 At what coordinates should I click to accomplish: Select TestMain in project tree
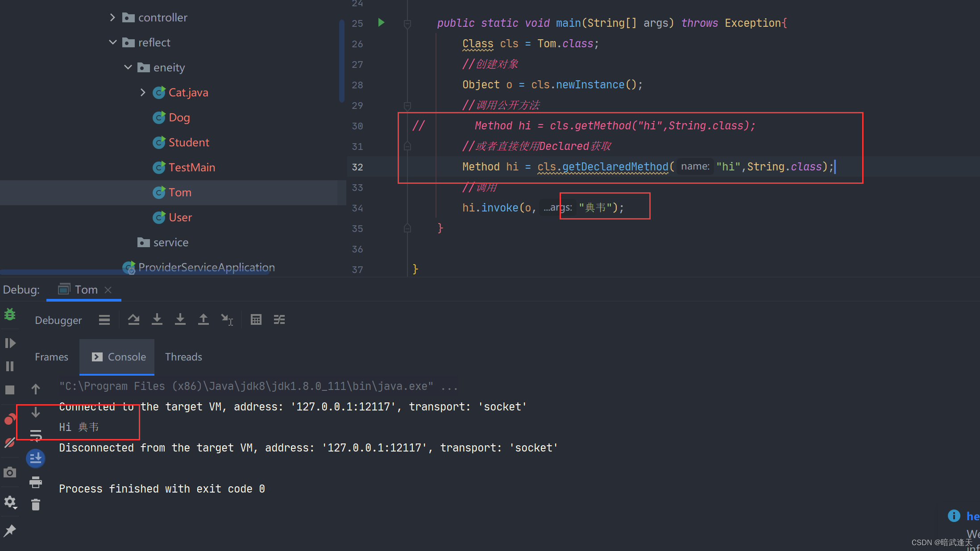coord(191,167)
